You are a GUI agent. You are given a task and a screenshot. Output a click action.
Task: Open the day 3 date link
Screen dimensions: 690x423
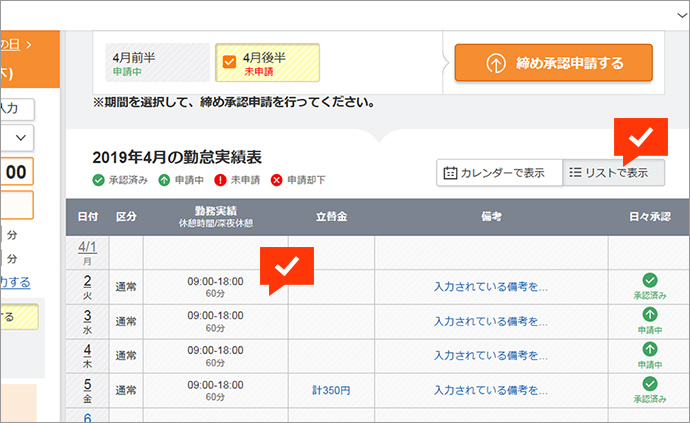[87, 316]
